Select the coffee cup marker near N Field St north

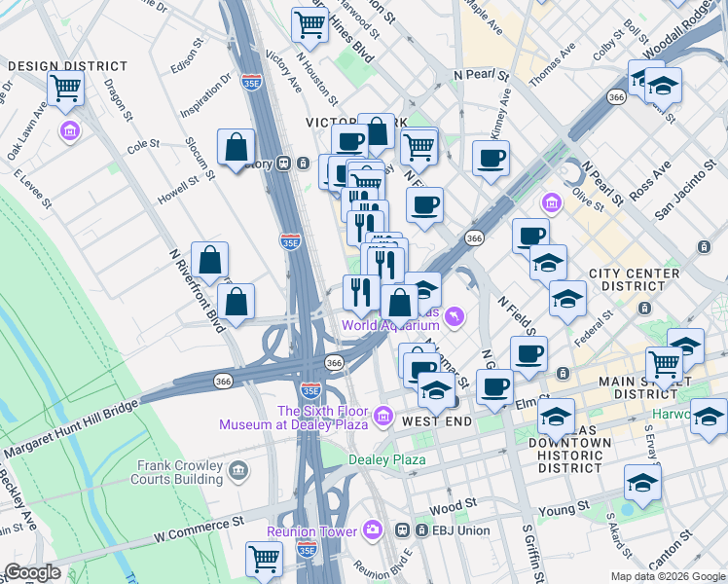[x=424, y=208]
